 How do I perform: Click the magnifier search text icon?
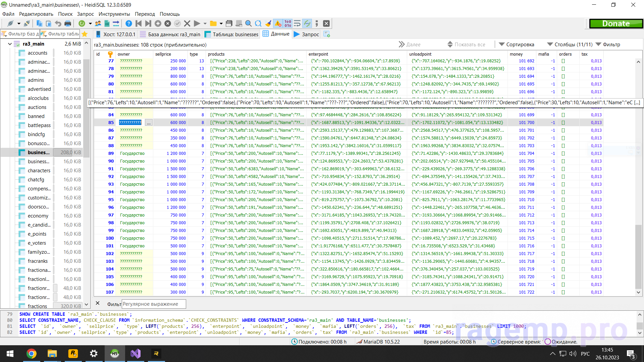[x=248, y=23]
